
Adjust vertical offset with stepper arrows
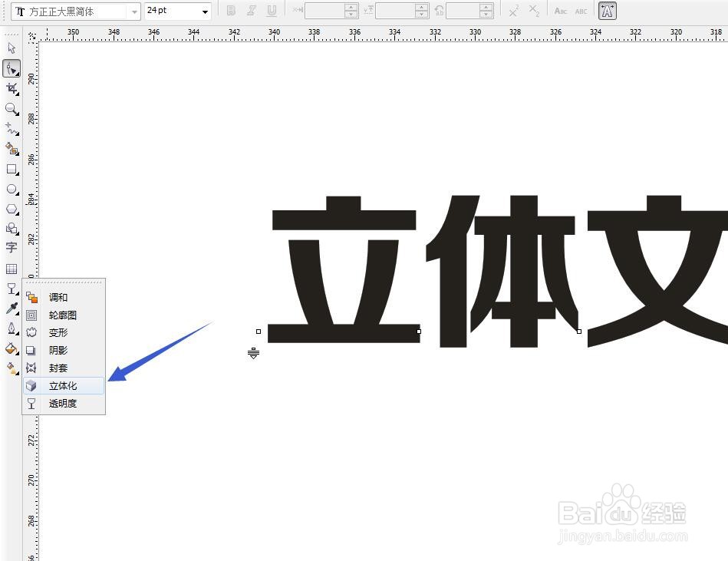422,11
